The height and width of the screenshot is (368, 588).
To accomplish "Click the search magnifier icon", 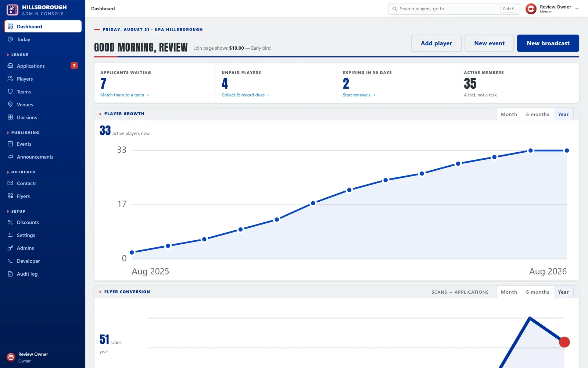I will [395, 9].
